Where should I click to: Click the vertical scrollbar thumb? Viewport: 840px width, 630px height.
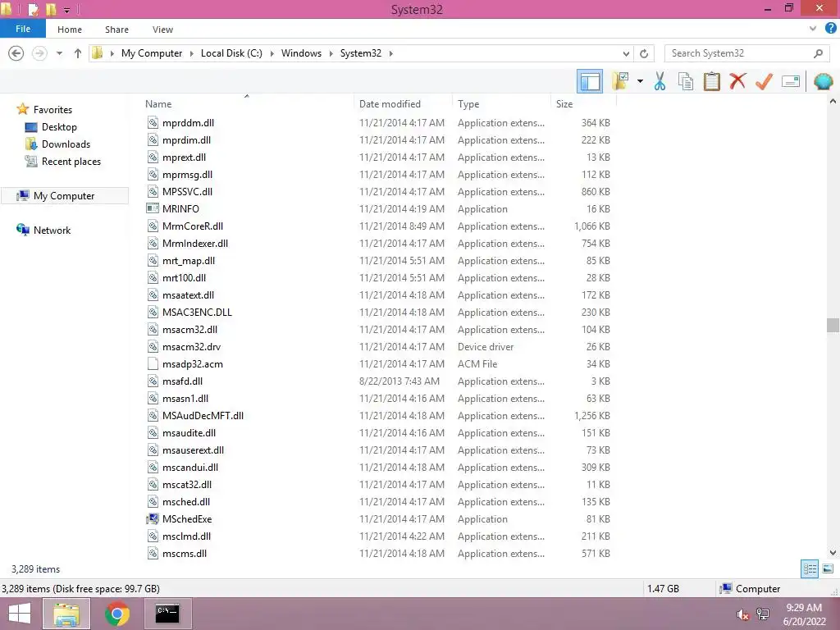pyautogui.click(x=833, y=325)
